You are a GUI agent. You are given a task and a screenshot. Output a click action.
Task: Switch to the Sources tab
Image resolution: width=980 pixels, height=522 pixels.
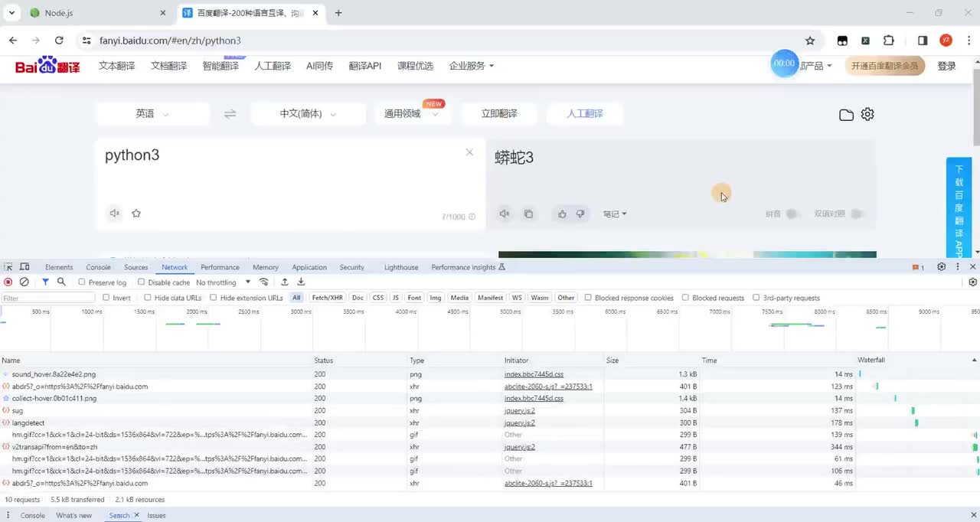pyautogui.click(x=136, y=267)
